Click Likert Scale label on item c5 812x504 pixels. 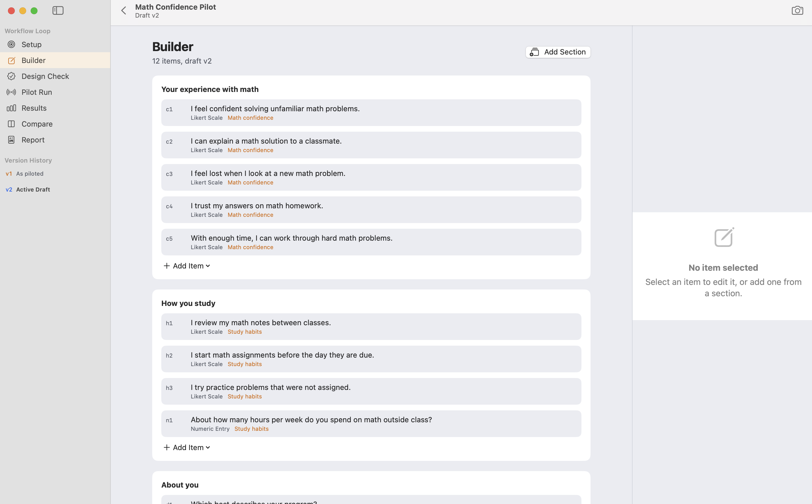coord(207,247)
